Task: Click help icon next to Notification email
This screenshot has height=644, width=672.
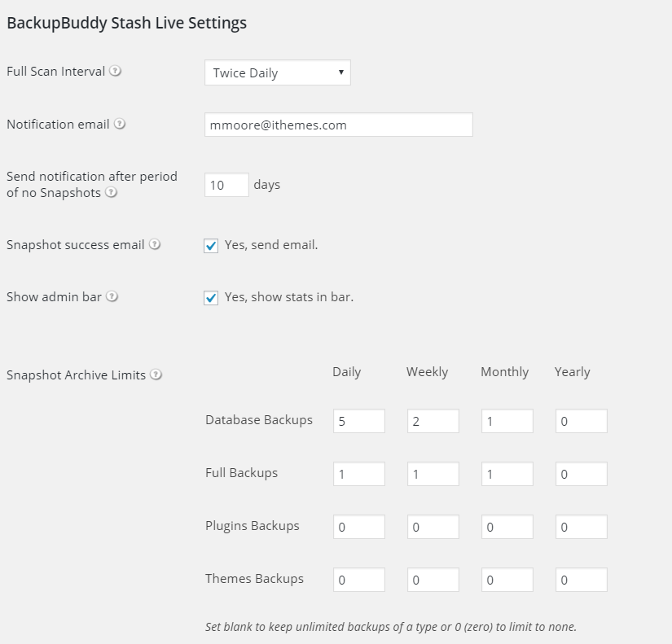Action: (120, 124)
